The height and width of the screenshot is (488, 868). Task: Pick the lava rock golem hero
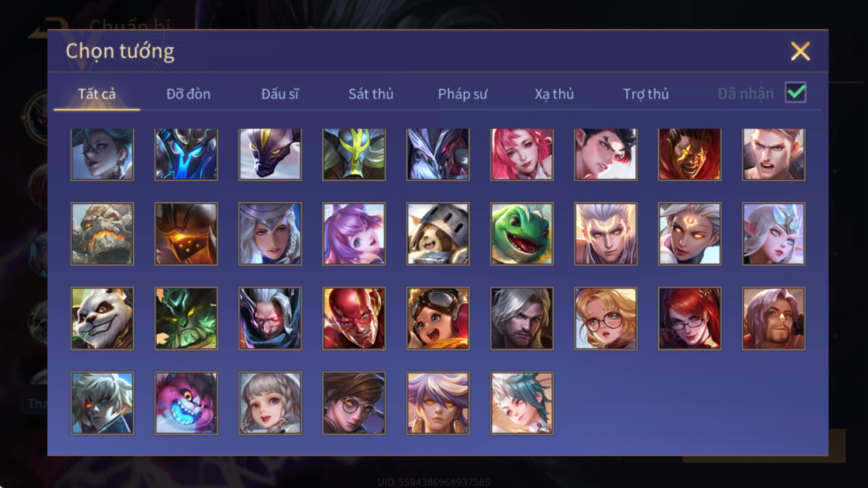coord(102,234)
